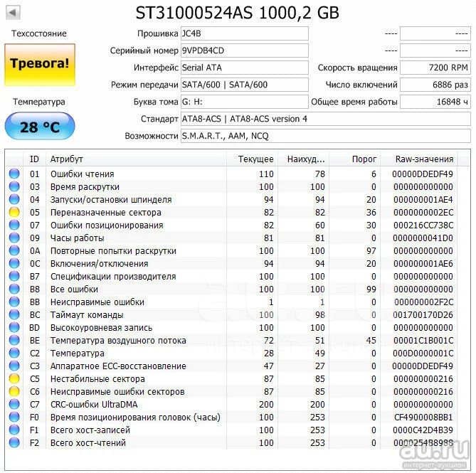Open the 28 °C temperature indicator

point(40,126)
